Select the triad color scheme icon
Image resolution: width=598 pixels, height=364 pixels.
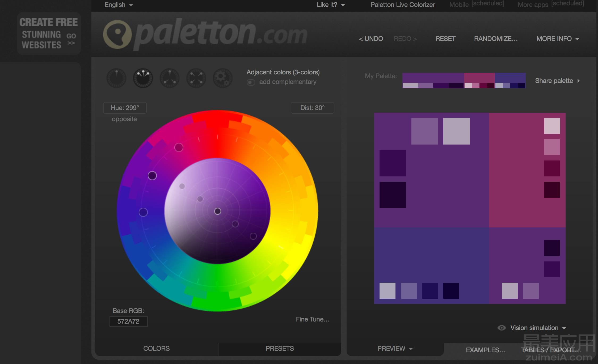click(170, 78)
